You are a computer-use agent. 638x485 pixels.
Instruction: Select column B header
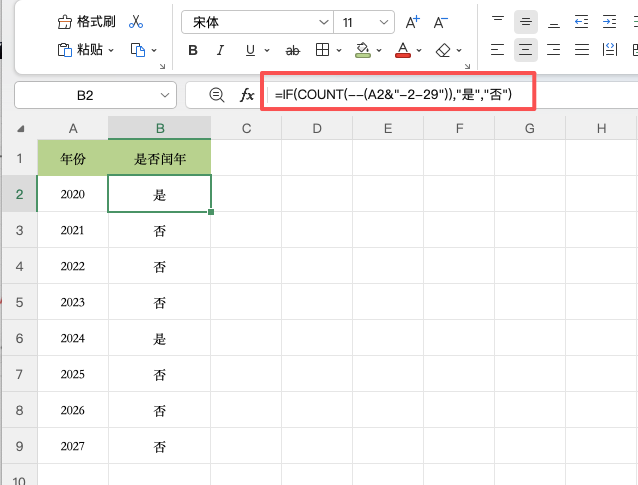(x=160, y=129)
